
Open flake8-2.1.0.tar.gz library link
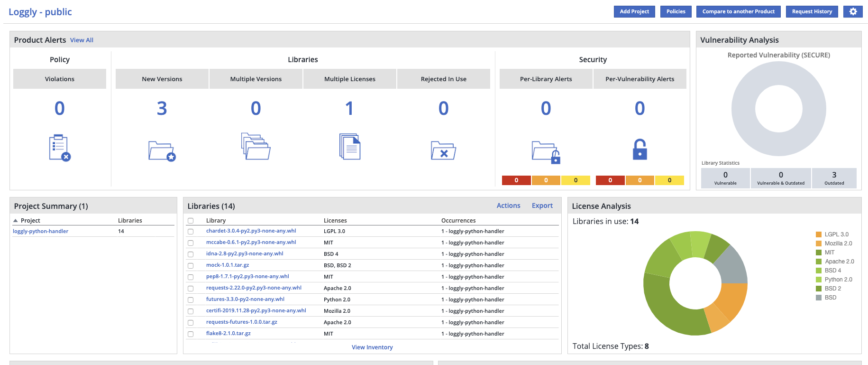(x=228, y=333)
